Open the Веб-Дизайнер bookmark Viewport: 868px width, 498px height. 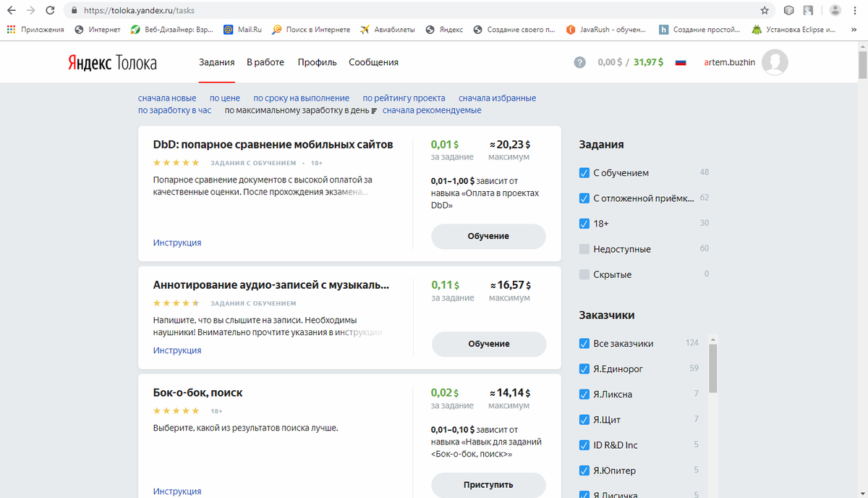(x=172, y=30)
